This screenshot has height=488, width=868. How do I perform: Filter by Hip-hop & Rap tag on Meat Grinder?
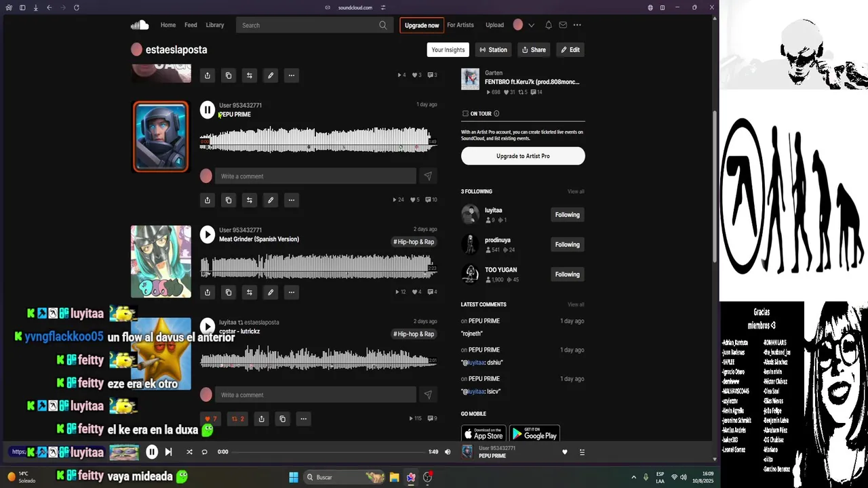pyautogui.click(x=414, y=242)
